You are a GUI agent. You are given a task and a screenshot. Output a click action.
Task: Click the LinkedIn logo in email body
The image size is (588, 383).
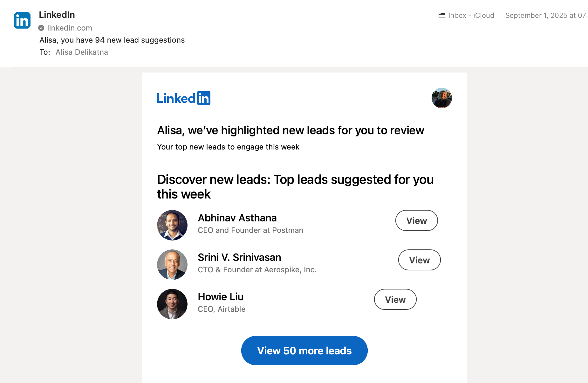pyautogui.click(x=183, y=98)
